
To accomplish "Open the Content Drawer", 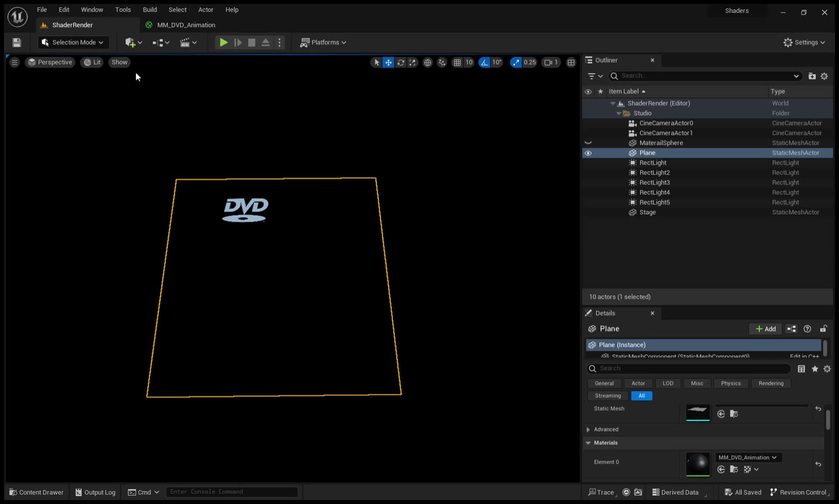I will pos(36,492).
